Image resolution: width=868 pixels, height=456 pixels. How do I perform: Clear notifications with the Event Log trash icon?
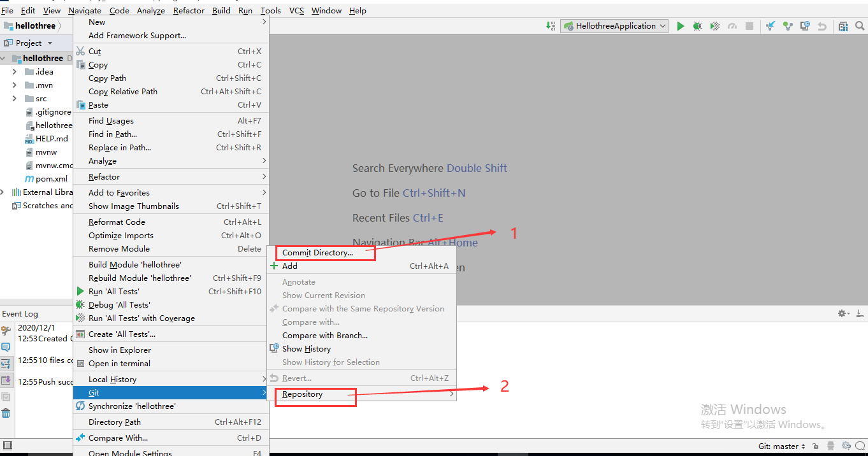tap(6, 413)
